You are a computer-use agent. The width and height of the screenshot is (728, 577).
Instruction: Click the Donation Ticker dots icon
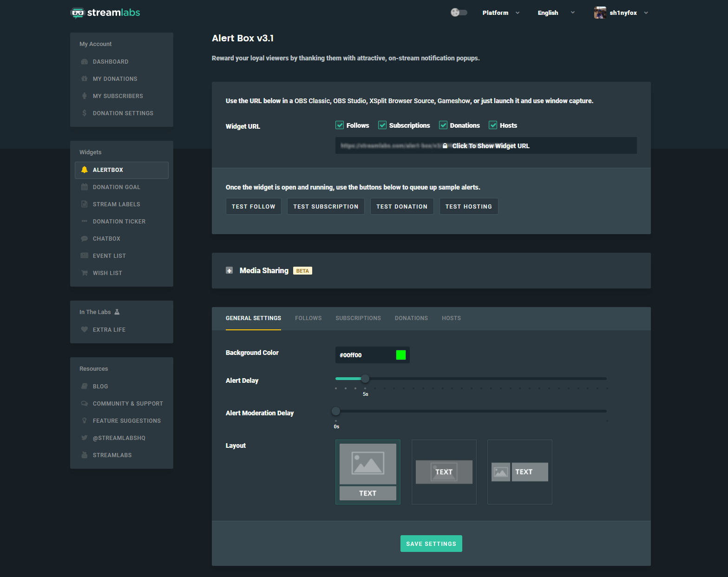click(85, 221)
